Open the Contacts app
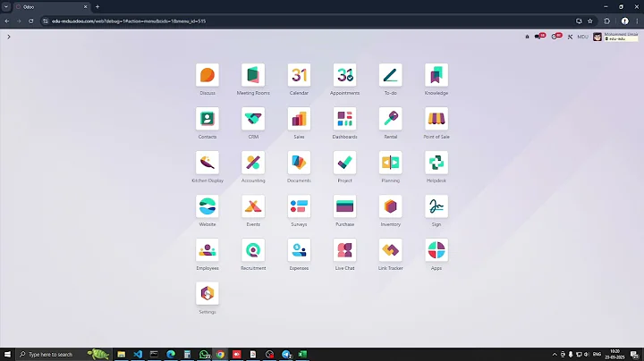Viewport: 644px width, 361px height. pyautogui.click(x=208, y=119)
